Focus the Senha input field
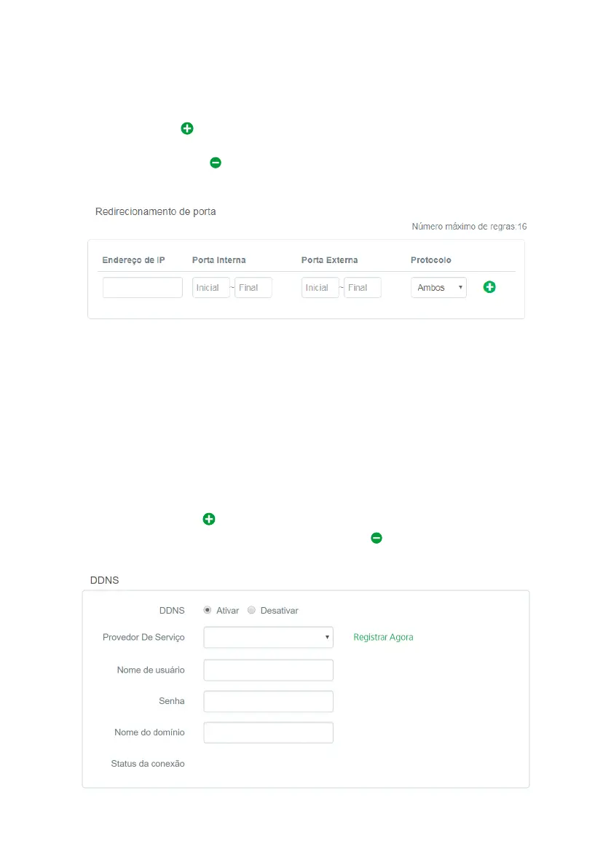Image resolution: width=611 pixels, height=868 pixels. point(268,701)
